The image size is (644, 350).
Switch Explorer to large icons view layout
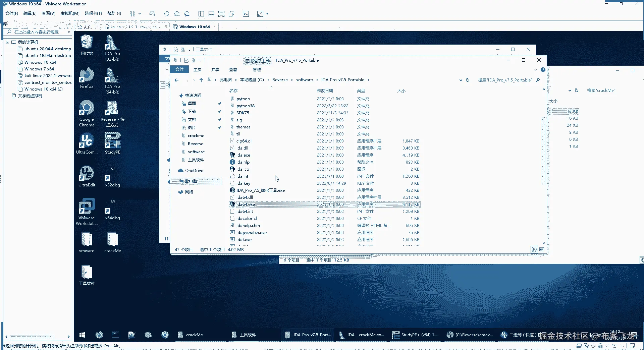542,249
